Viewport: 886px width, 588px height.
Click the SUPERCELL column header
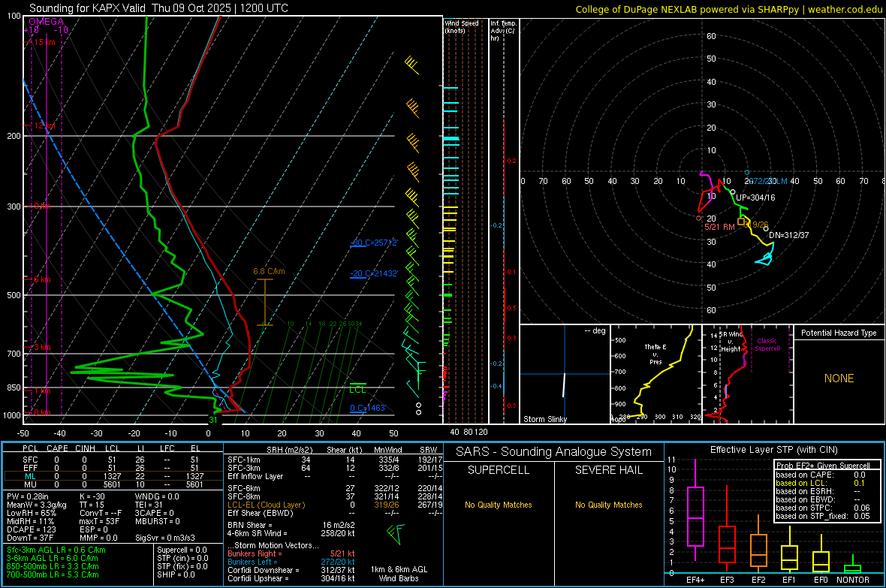(499, 470)
